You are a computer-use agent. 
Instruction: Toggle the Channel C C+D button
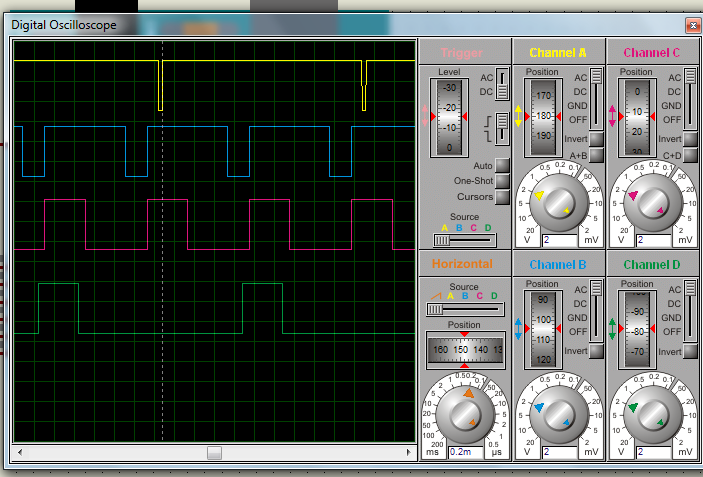tap(691, 155)
